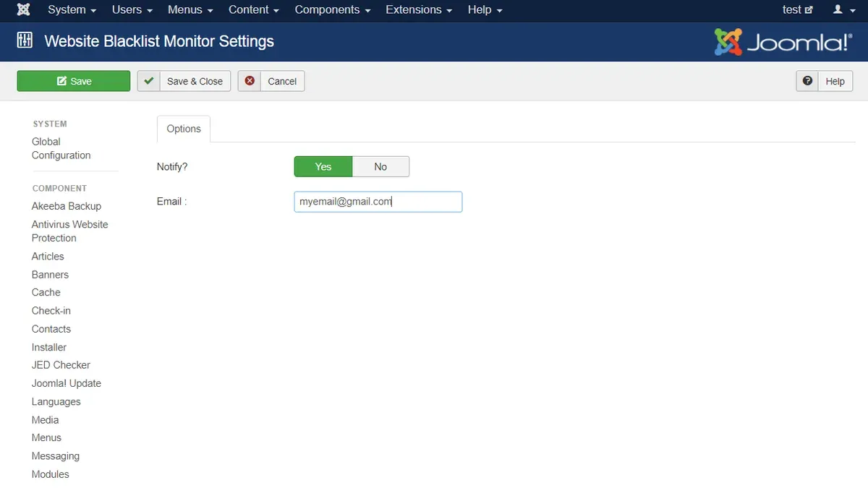Image resolution: width=868 pixels, height=488 pixels.
Task: Click the Website Blacklist Monitor Settings title
Action: [x=159, y=41]
